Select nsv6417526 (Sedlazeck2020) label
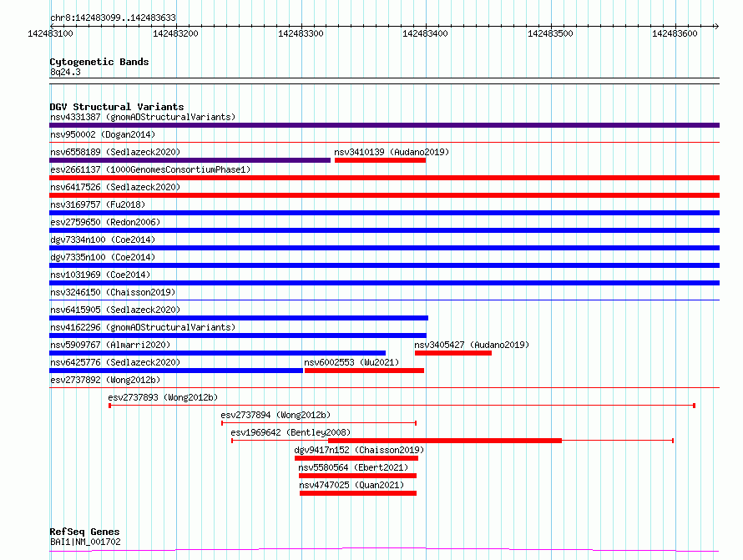The height and width of the screenshot is (560, 743). coord(115,187)
